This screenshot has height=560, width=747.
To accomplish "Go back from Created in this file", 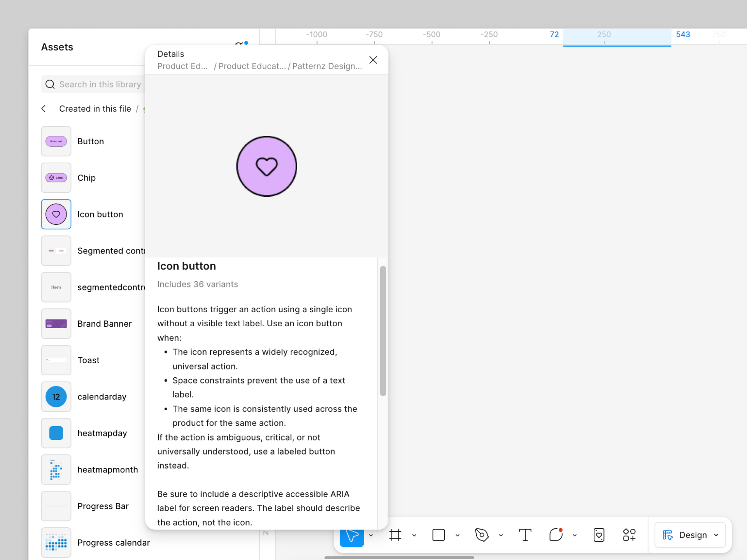I will (44, 109).
